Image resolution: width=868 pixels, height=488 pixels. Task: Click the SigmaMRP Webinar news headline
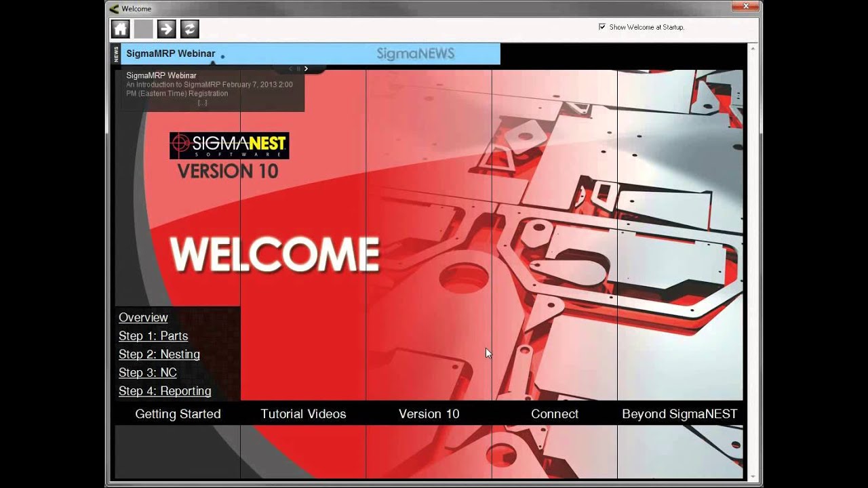[171, 54]
